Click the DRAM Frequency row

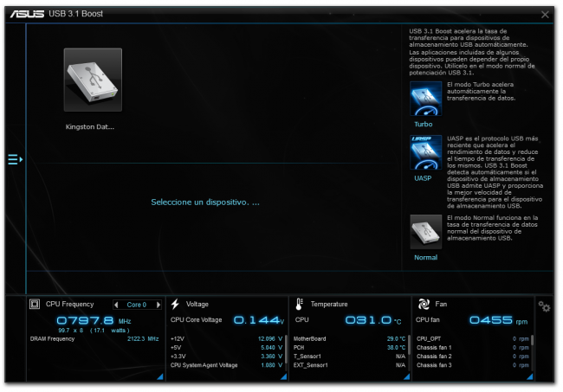tap(94, 339)
